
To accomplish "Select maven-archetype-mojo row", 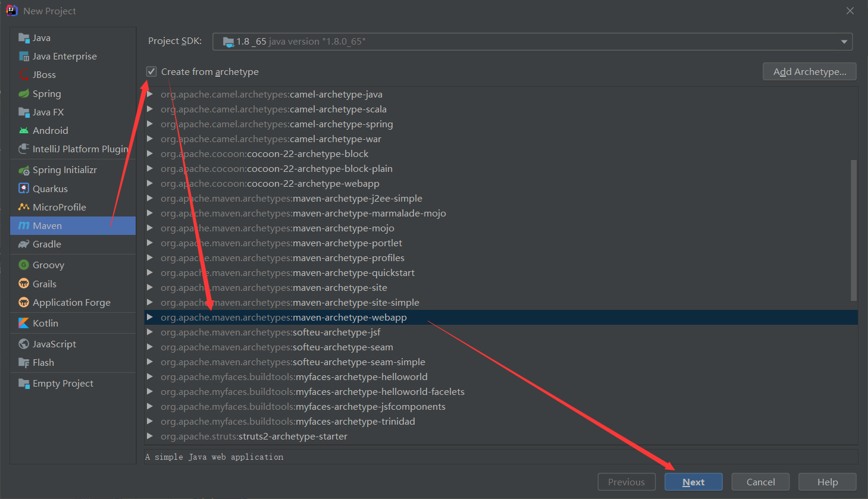I will [x=501, y=228].
